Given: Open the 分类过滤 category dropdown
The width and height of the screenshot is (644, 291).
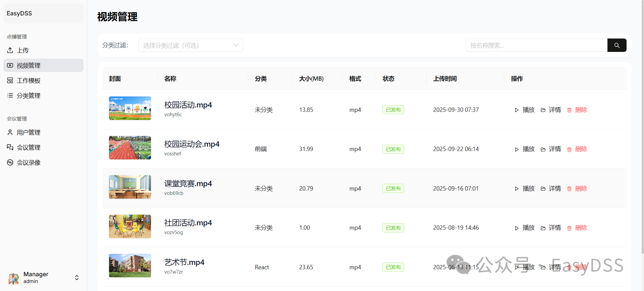Looking at the screenshot, I should click(x=191, y=45).
